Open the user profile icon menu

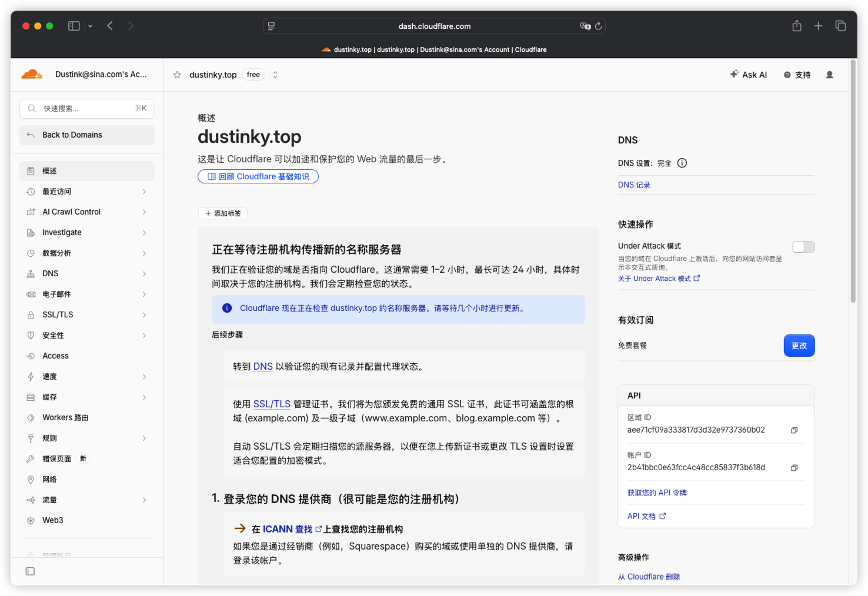coord(829,75)
